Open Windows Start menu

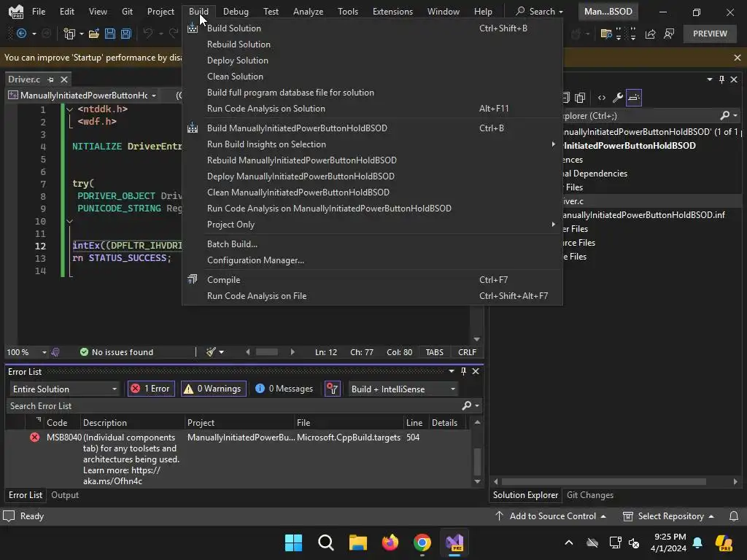pos(293,542)
